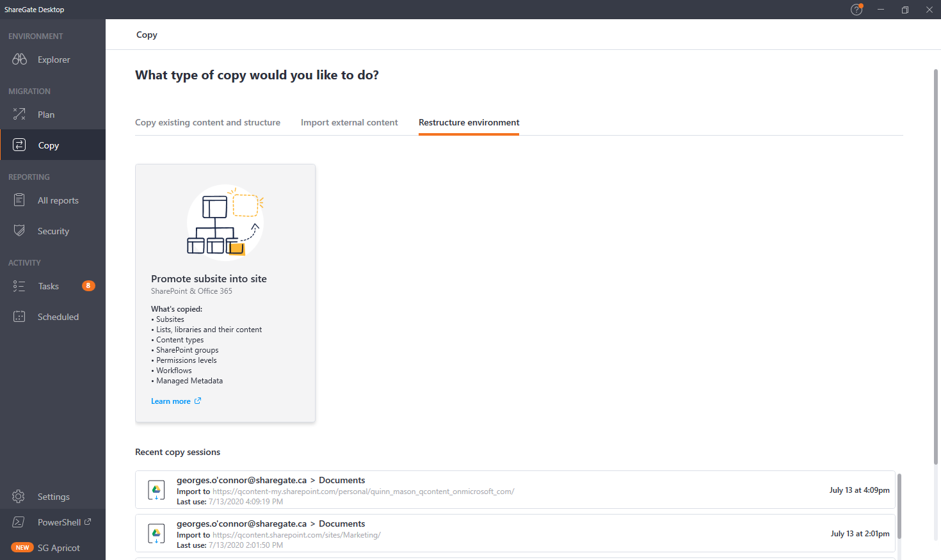Click the 'Subsites' bullet text
The height and width of the screenshot is (560, 941).
tap(170, 319)
